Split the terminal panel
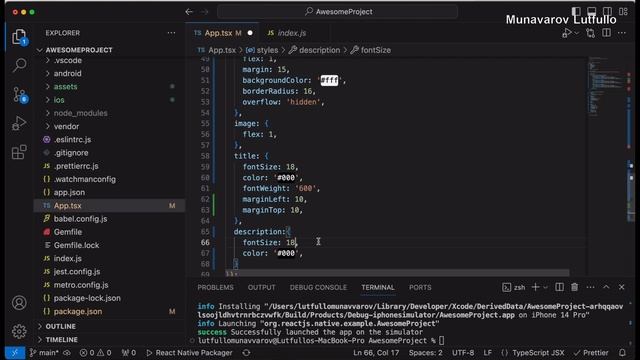 pyautogui.click(x=559, y=287)
